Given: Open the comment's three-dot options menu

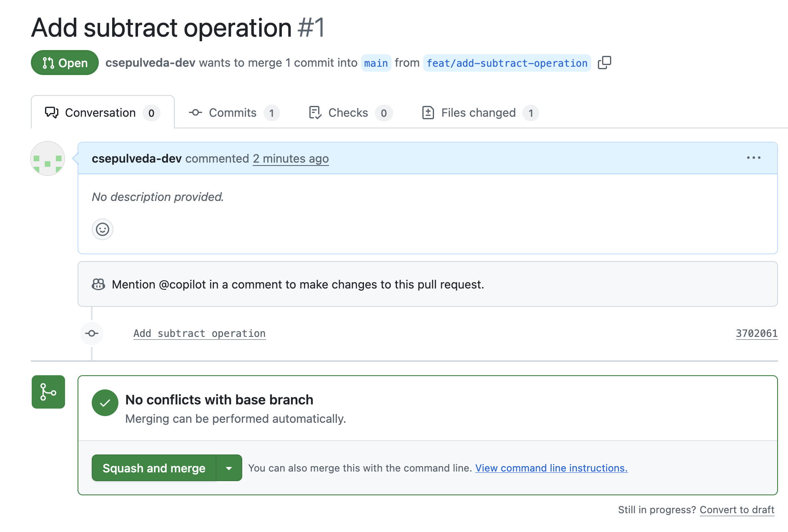Looking at the screenshot, I should click(x=753, y=158).
